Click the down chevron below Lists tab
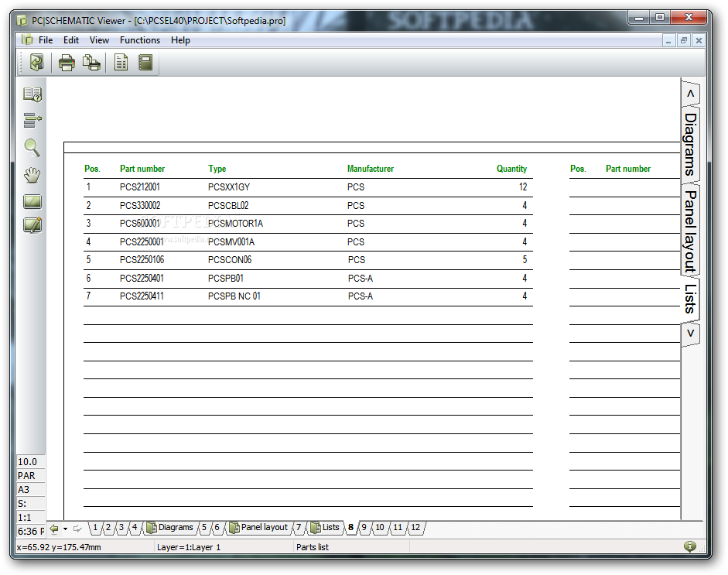This screenshot has height=575, width=728. [690, 333]
